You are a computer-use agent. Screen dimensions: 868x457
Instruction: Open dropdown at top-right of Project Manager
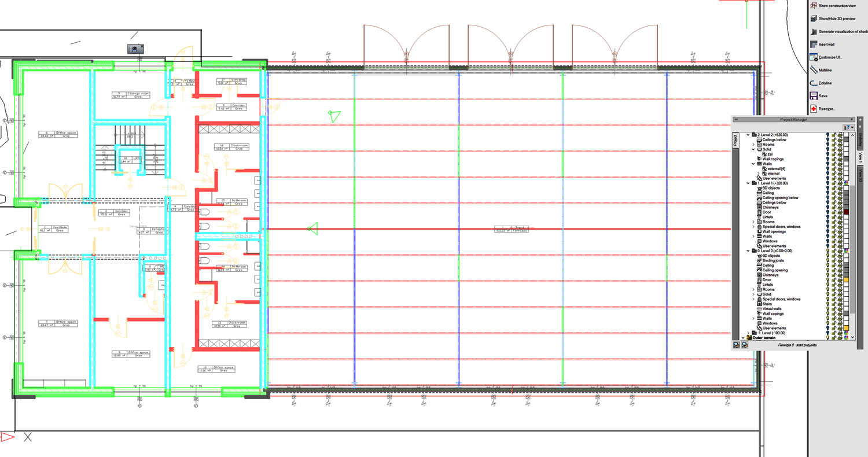point(849,127)
